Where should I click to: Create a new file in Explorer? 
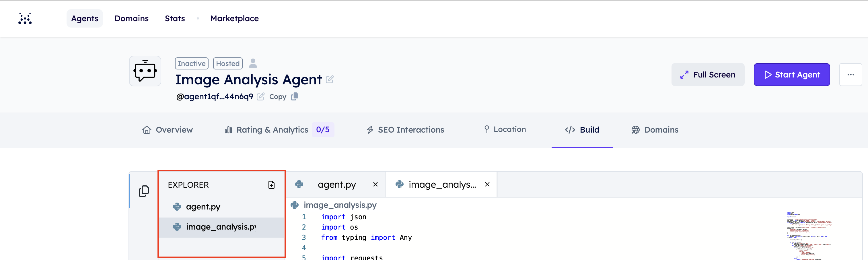(271, 185)
